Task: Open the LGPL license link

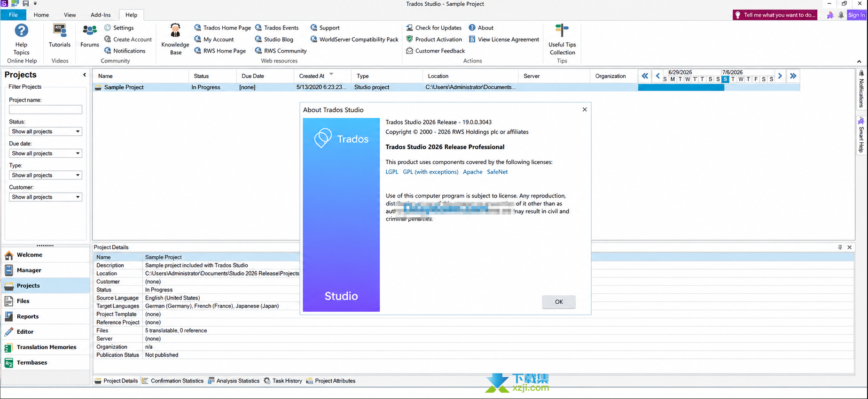Action: pos(392,172)
